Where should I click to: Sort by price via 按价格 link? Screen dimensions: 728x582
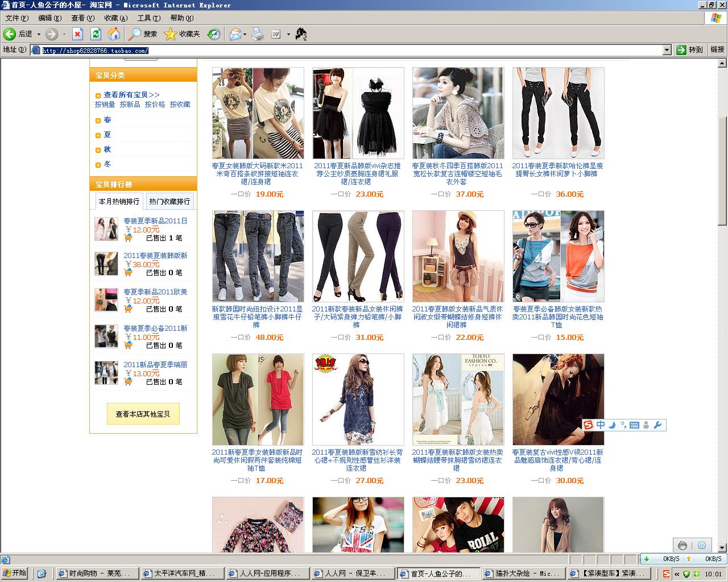155,105
